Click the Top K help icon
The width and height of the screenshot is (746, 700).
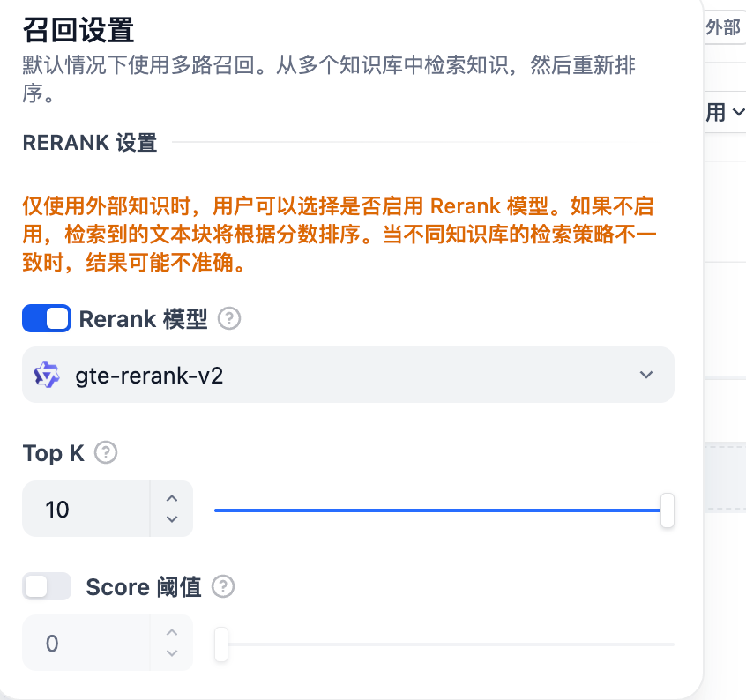(x=106, y=453)
